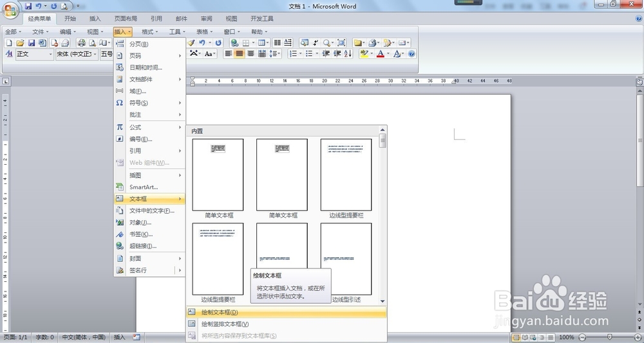Click the Zoom magnifier icon
This screenshot has height=343, width=644.
pyautogui.click(x=326, y=42)
